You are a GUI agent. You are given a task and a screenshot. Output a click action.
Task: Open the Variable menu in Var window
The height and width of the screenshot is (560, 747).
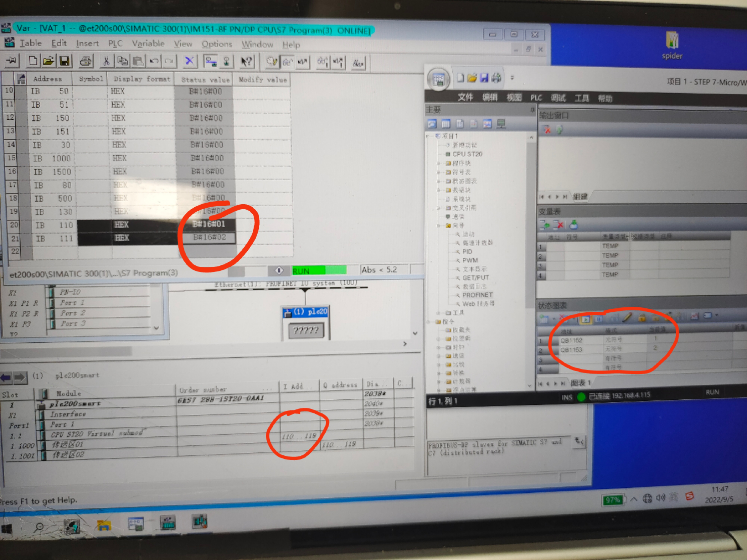click(x=148, y=43)
